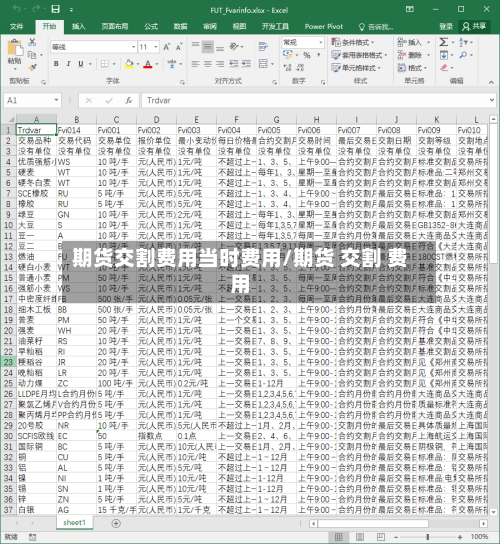
Task: Click the Borders icon
Action: pyautogui.click(x=104, y=64)
